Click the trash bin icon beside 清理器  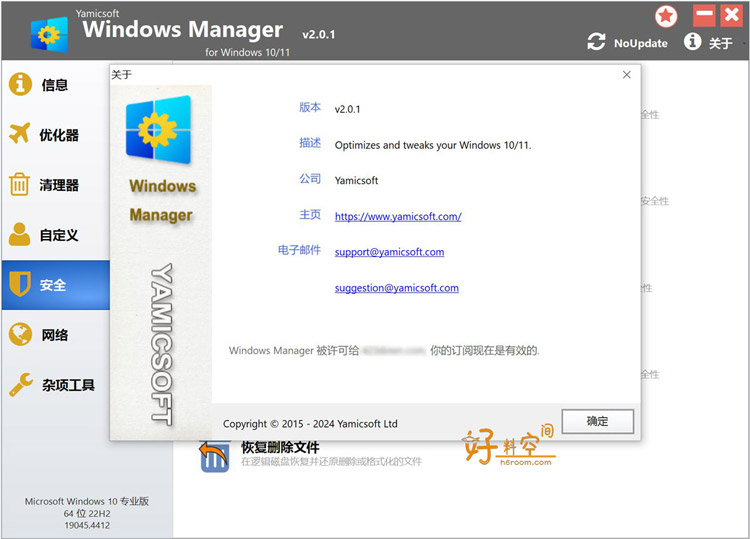click(20, 184)
